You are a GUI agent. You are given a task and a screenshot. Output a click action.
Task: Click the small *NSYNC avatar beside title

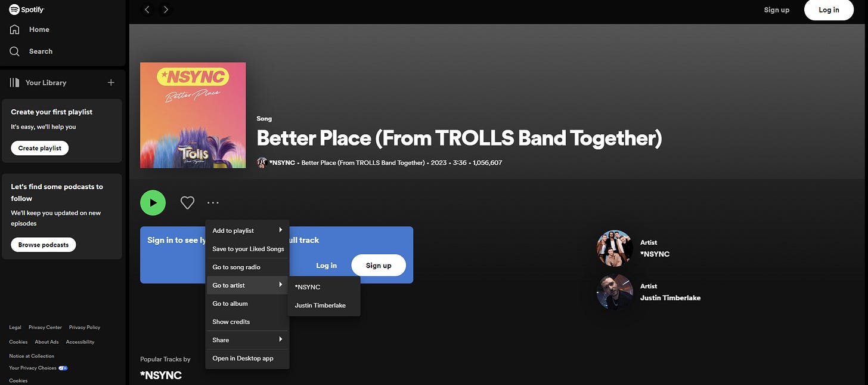262,162
